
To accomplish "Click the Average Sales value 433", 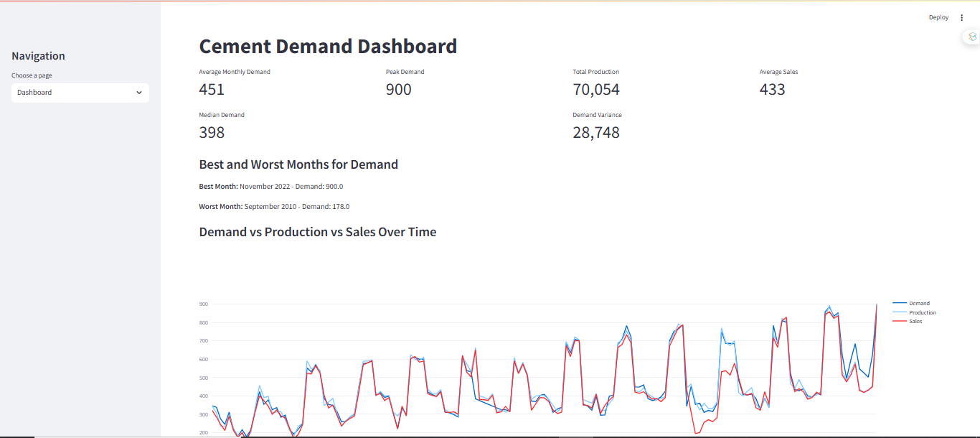I will (x=773, y=89).
